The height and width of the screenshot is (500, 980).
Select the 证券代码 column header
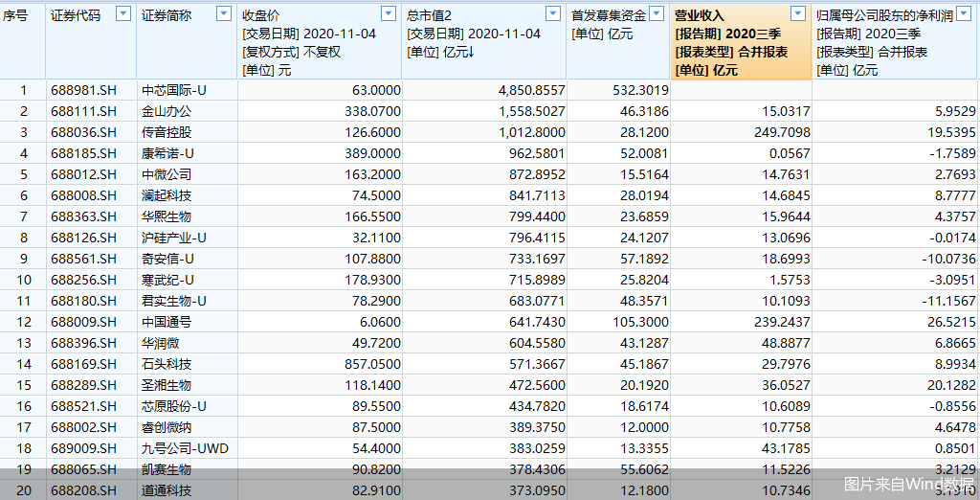pos(91,41)
